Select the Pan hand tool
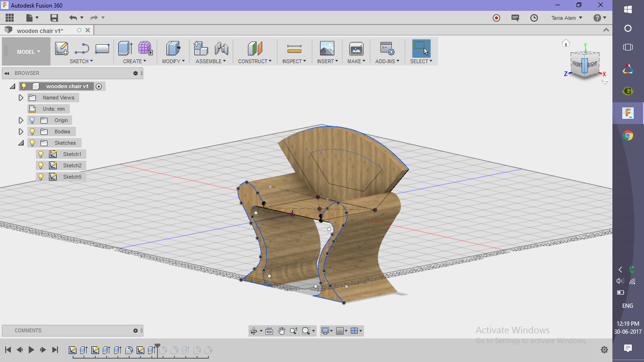 [x=281, y=331]
